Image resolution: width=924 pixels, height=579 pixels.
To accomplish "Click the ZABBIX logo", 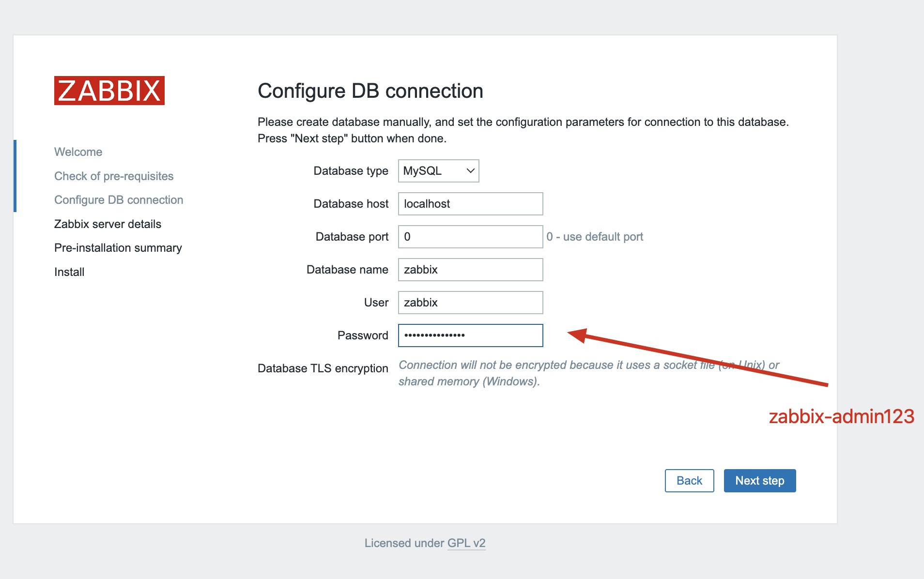I will coord(109,91).
